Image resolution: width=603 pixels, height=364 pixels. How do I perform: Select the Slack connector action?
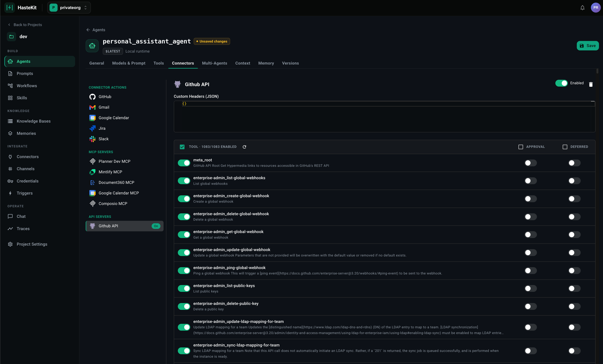click(125, 139)
